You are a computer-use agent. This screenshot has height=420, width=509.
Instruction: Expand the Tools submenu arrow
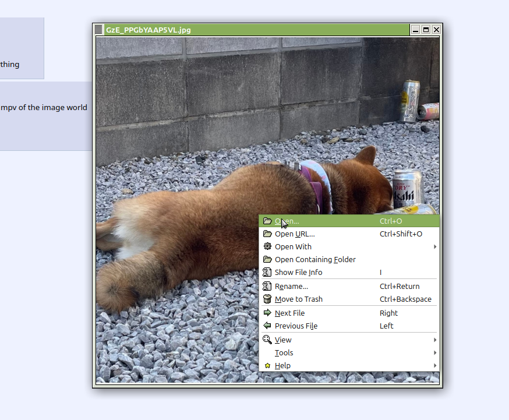pos(435,352)
